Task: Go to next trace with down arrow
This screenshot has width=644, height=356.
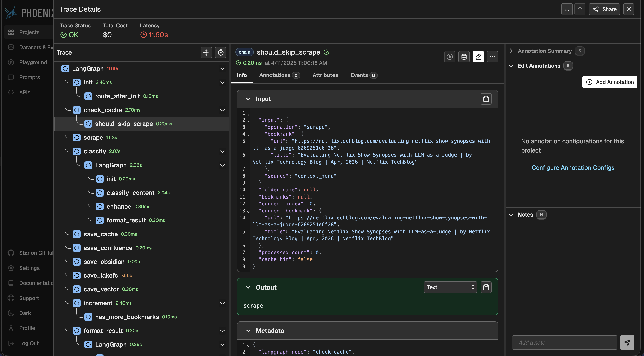Action: tap(567, 9)
